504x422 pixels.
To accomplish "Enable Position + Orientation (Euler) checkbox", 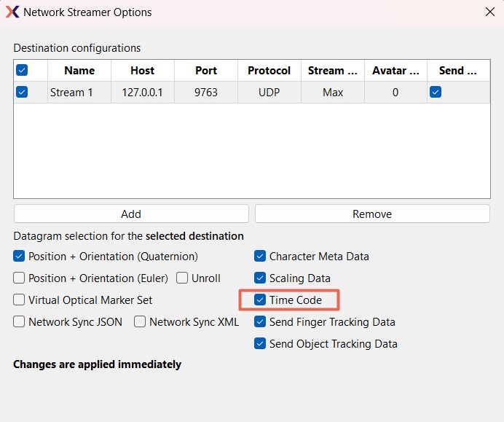I will (20, 278).
